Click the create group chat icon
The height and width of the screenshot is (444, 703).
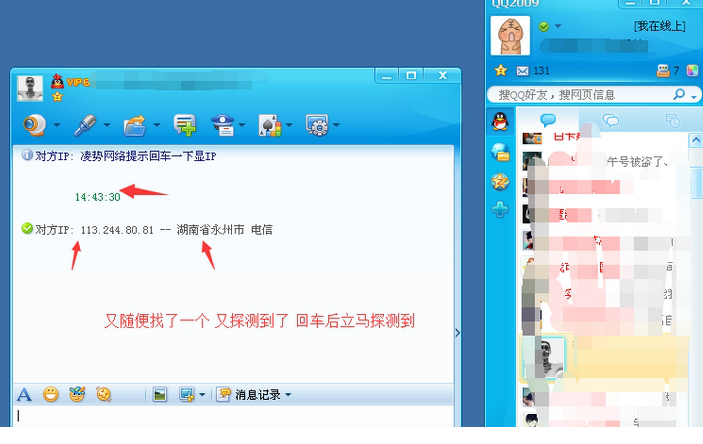(x=185, y=125)
